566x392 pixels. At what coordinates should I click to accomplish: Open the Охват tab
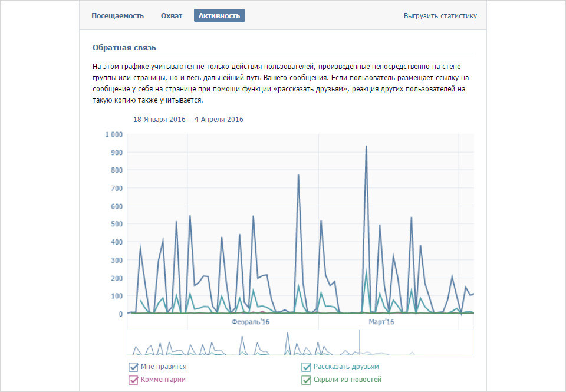coord(172,16)
